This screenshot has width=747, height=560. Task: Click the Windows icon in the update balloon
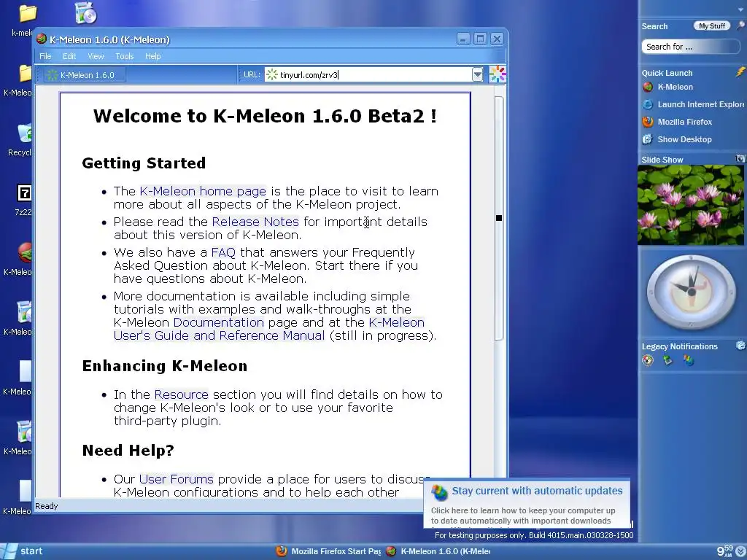[x=438, y=492]
